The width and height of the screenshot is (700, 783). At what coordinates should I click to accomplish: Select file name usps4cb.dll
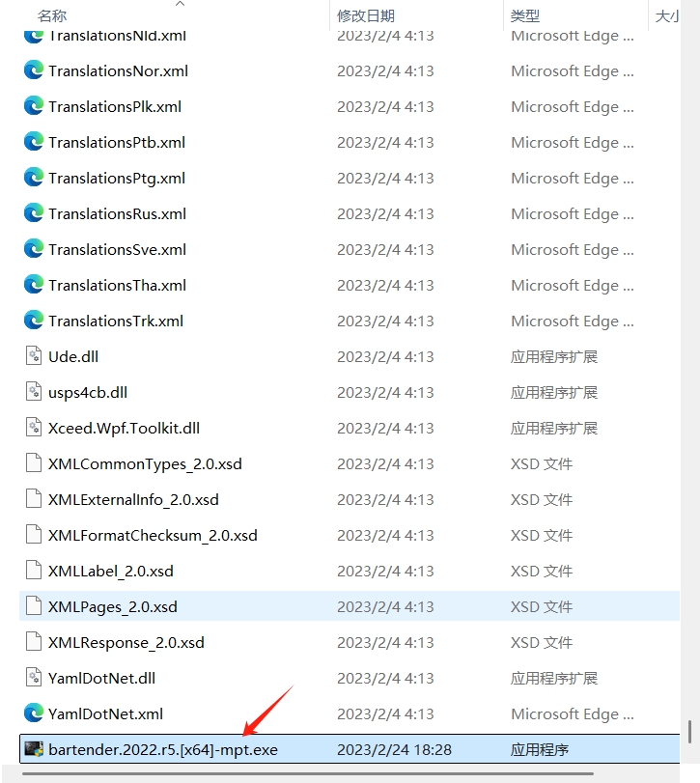[x=88, y=392]
